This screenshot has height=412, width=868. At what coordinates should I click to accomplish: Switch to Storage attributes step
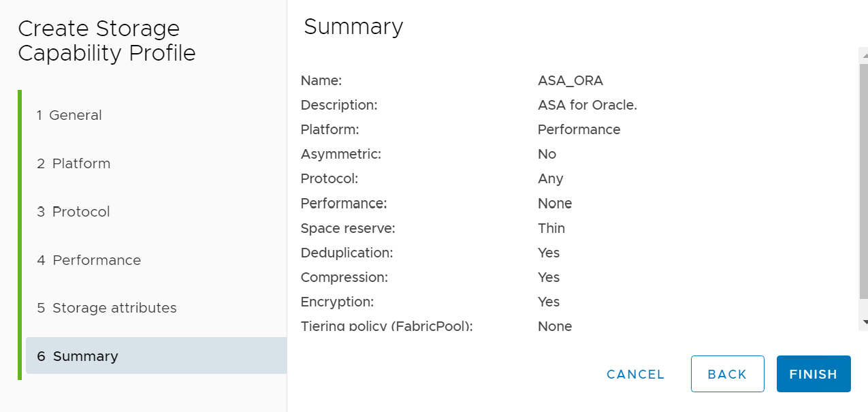pos(107,308)
